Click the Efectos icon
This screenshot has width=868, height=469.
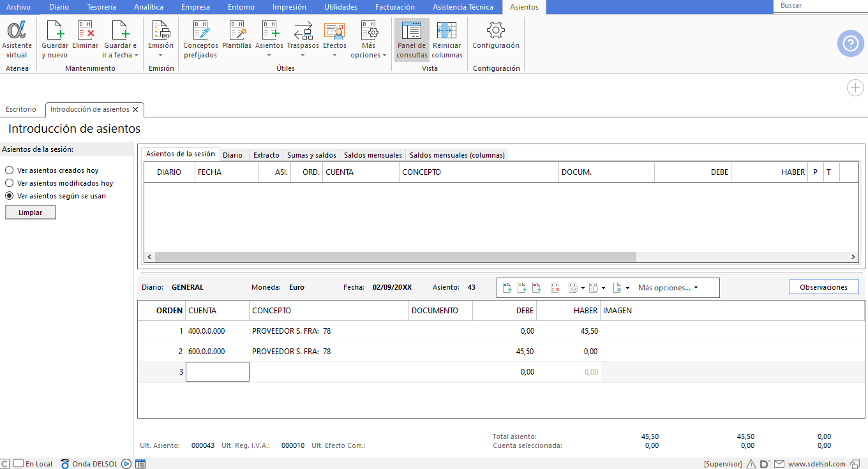point(334,30)
